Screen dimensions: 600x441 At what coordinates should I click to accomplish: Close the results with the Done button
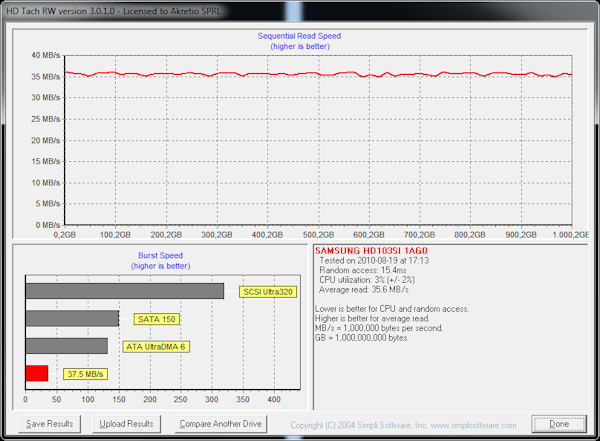[x=558, y=424]
